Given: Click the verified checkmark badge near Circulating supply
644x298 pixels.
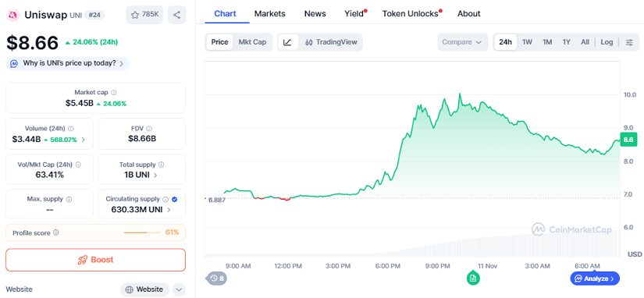Looking at the screenshot, I should point(175,199).
